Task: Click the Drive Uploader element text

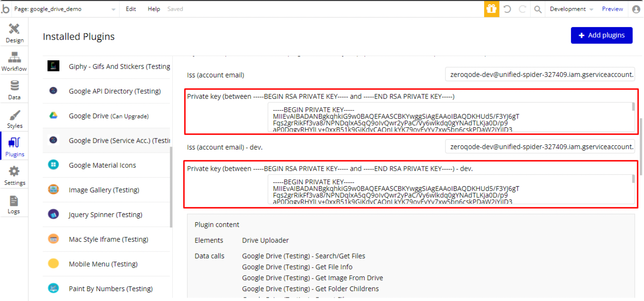Action: (x=265, y=240)
